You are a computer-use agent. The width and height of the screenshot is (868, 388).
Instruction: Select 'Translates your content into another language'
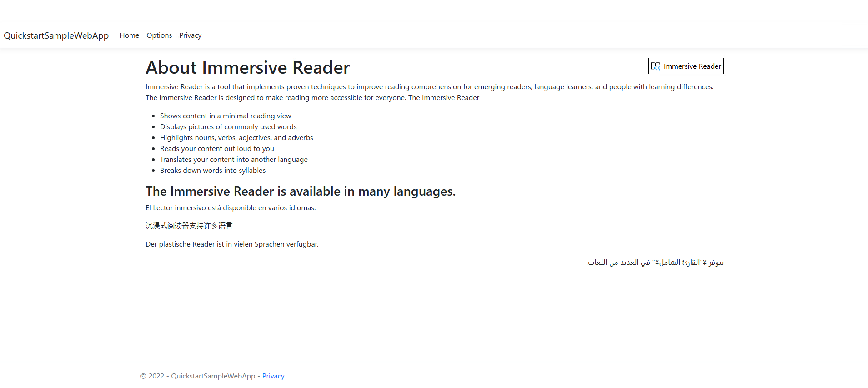(234, 160)
